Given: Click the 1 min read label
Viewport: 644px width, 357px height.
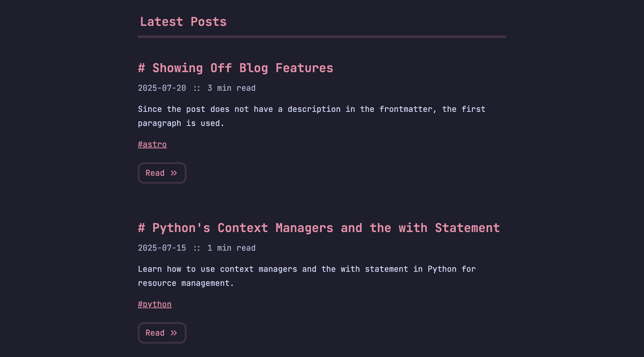Looking at the screenshot, I should [x=231, y=248].
